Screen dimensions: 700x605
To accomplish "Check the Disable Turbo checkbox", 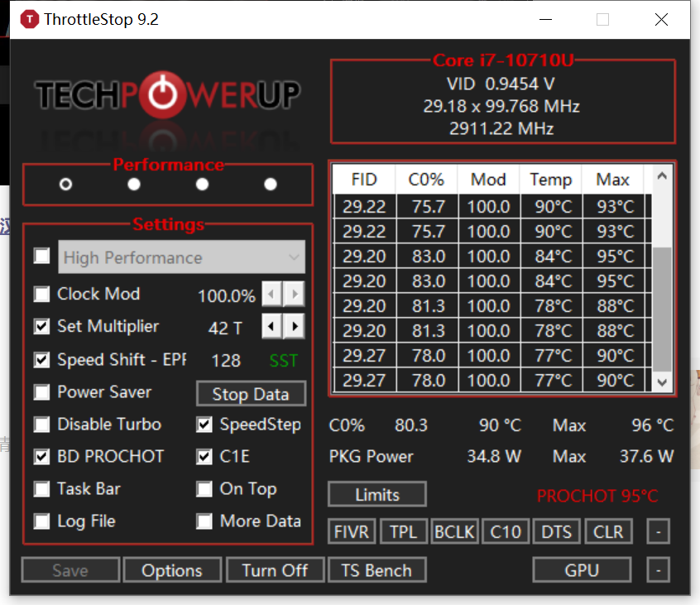I will tap(42, 425).
